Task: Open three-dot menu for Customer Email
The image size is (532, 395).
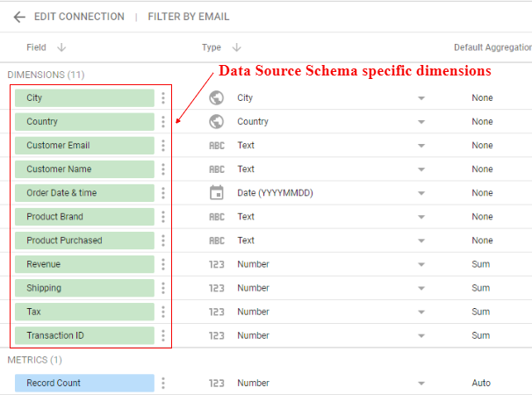Action: 163,146
